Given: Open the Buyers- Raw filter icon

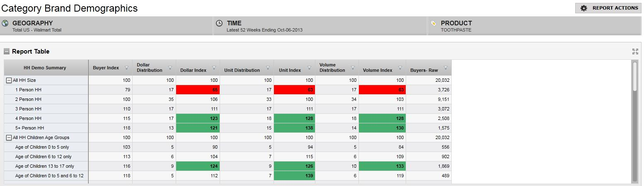Looking at the screenshot, I should pos(445,68).
